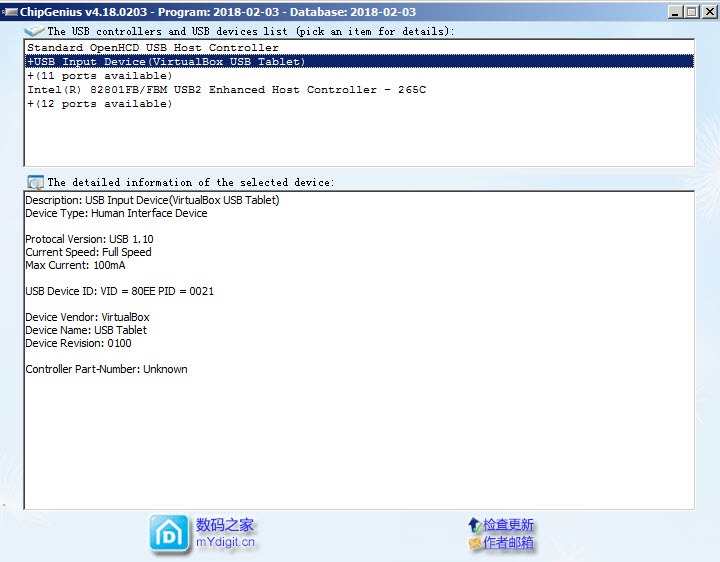The height and width of the screenshot is (562, 720).
Task: Click the Protocal Version: USB 1.10 line
Action: 90,239
